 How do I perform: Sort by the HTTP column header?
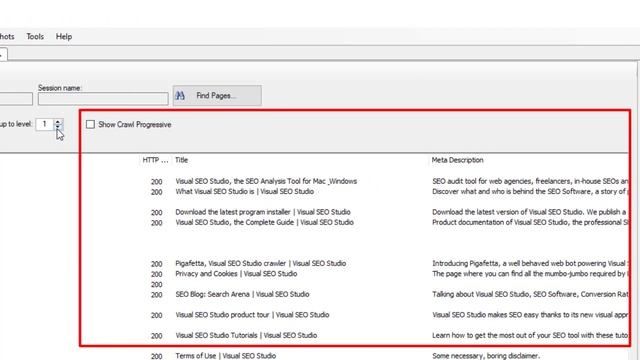pyautogui.click(x=155, y=160)
